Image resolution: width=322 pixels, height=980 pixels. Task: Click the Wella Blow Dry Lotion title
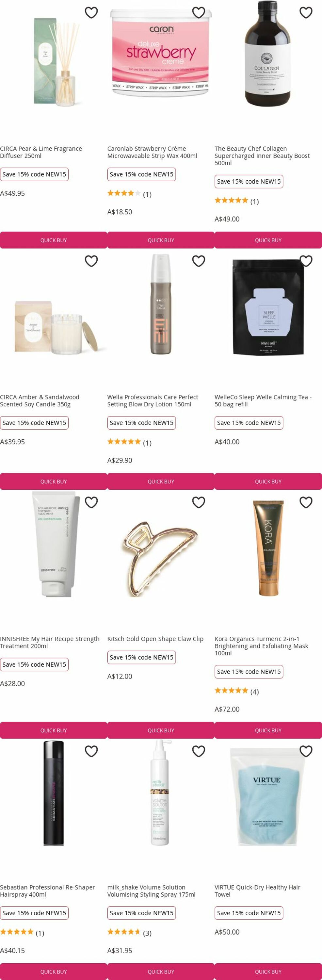coord(153,400)
